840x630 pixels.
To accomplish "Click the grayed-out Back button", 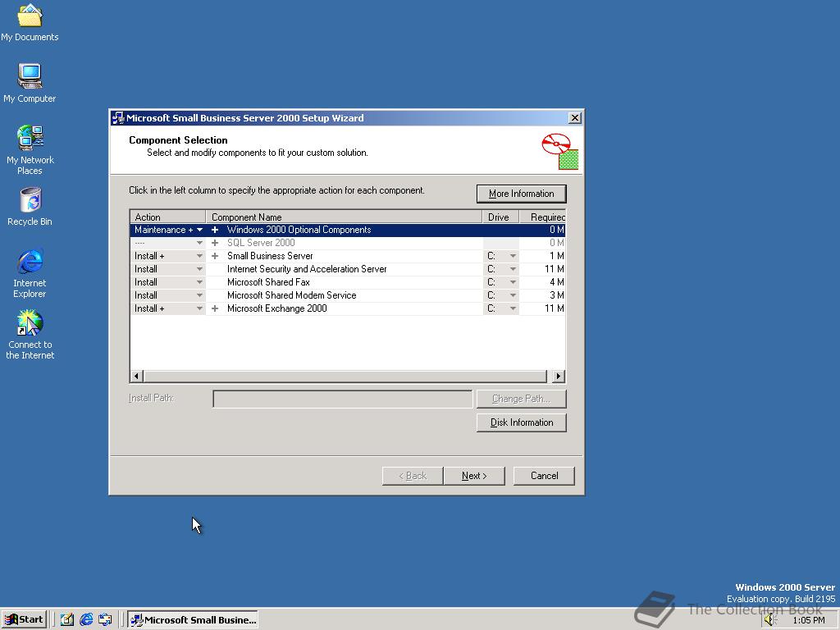I will 413,476.
